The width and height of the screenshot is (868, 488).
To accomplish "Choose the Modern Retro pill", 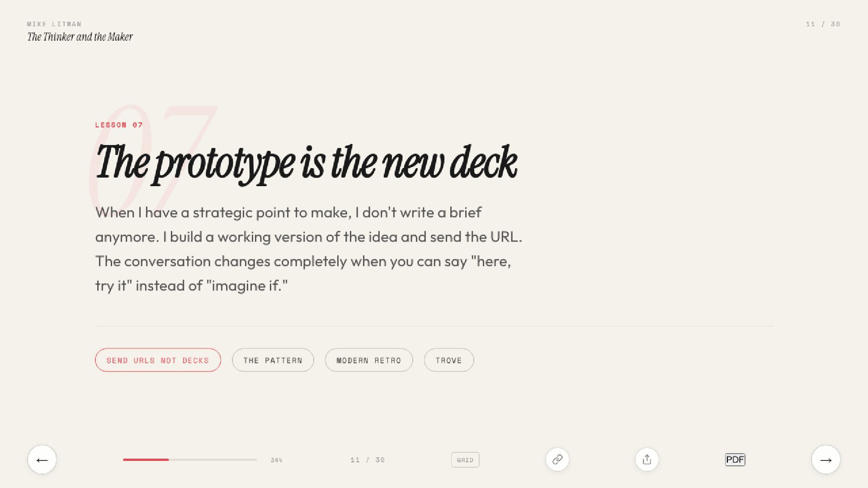I will point(369,360).
